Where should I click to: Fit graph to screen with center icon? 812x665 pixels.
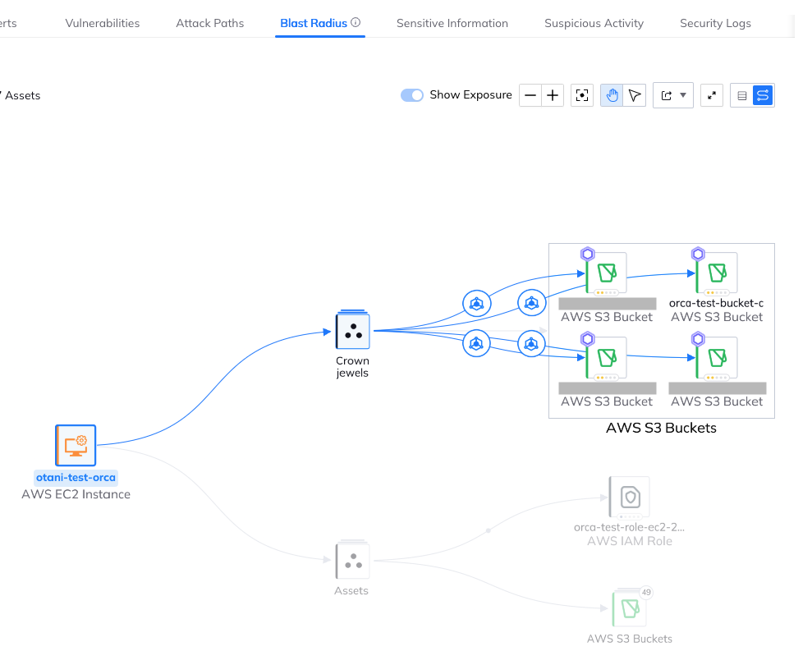[x=582, y=95]
